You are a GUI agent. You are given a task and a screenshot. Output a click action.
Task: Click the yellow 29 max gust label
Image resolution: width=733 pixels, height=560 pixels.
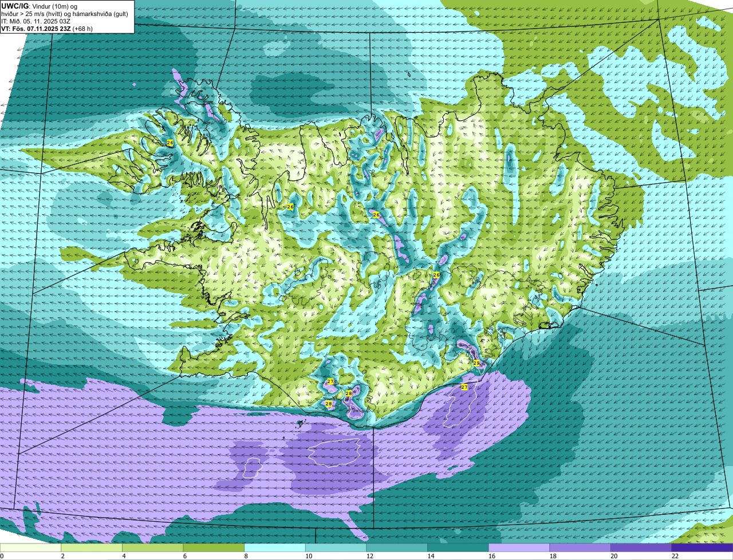tap(476, 363)
